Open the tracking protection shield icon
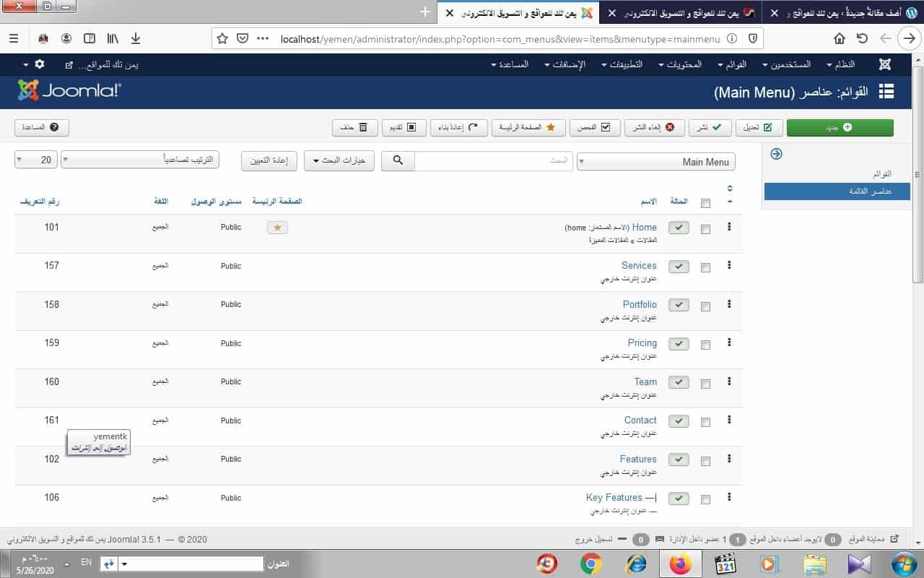Screen dimensions: 924x578 (x=752, y=38)
